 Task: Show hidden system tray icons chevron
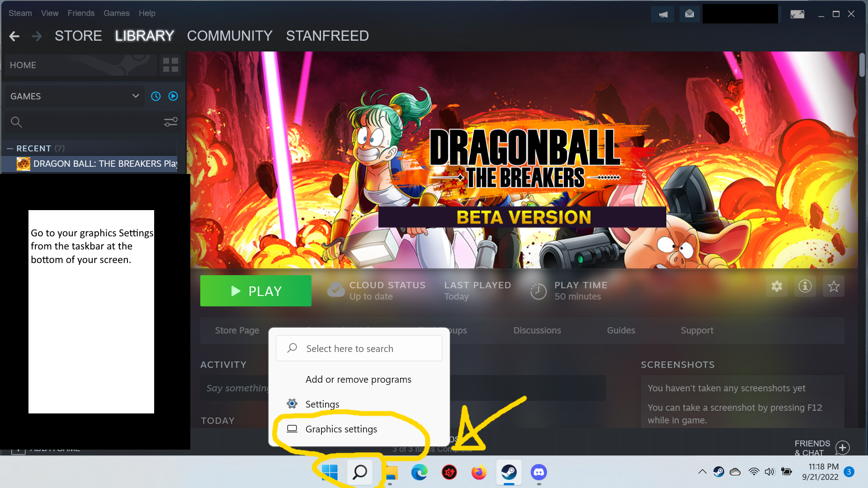click(x=702, y=472)
